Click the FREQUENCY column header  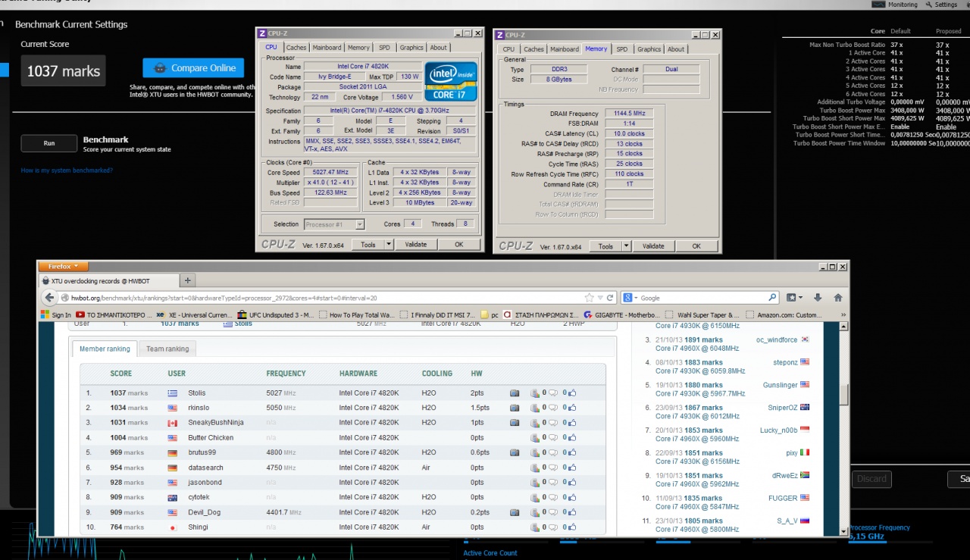point(286,374)
